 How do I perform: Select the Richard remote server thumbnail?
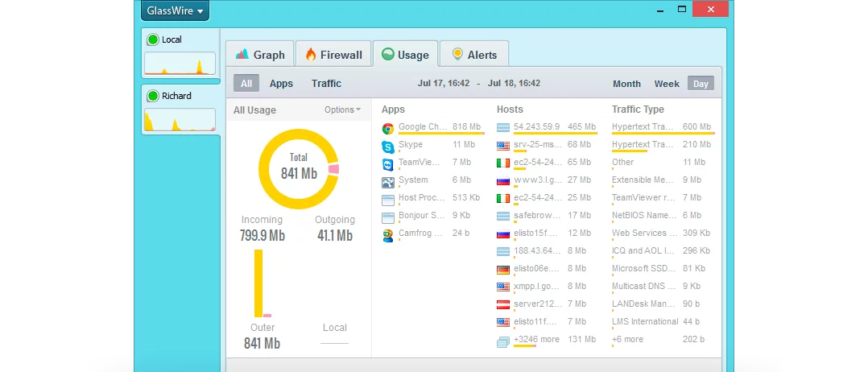coord(180,110)
